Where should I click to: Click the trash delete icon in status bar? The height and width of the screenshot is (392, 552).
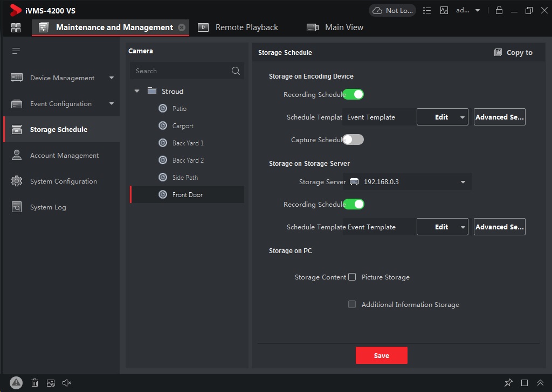point(34,383)
